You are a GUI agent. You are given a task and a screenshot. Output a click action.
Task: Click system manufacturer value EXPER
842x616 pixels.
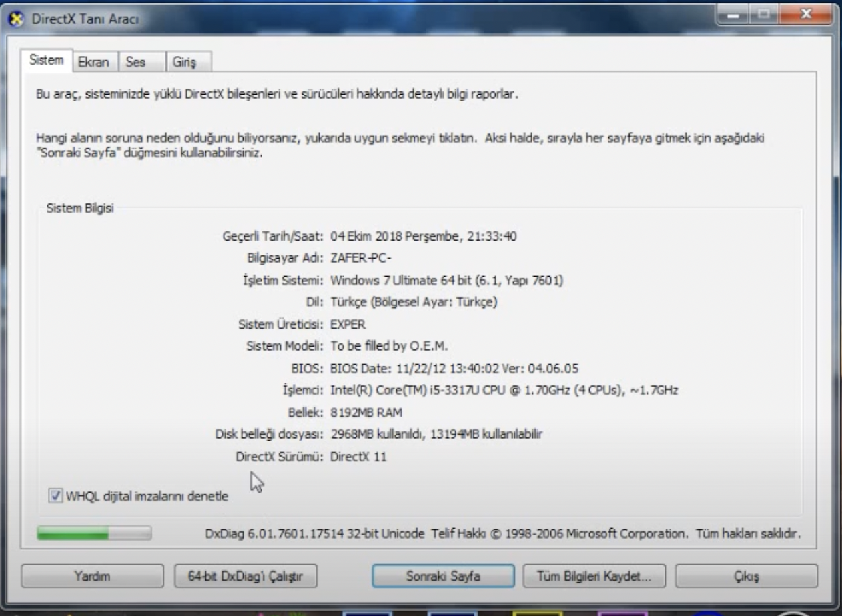tap(348, 324)
